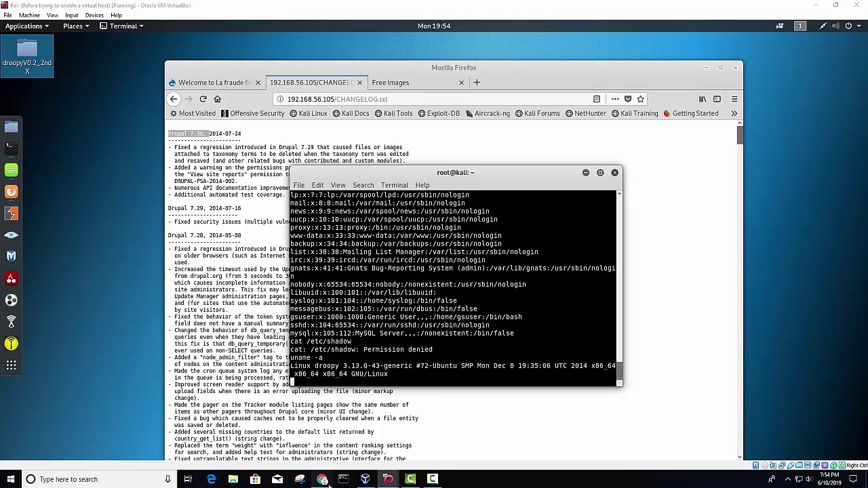Launch Burp Suite from dock
The width and height of the screenshot is (868, 488).
click(x=11, y=213)
